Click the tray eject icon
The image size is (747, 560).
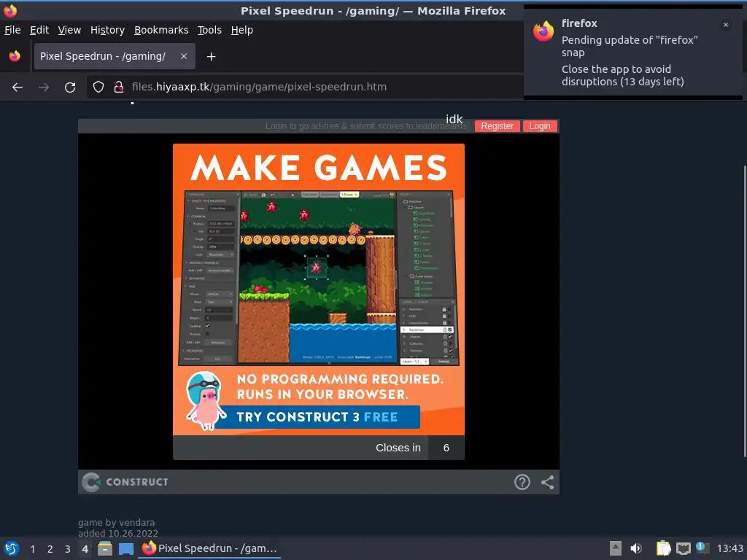616,548
